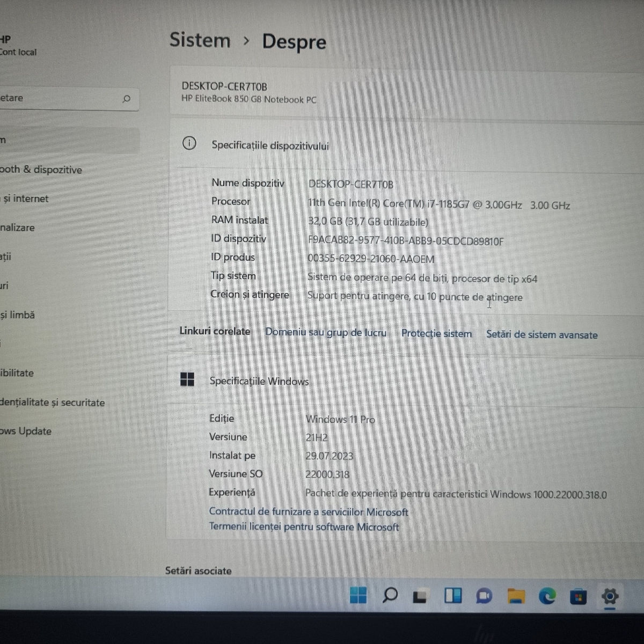Launch Chat from the taskbar

point(484,596)
